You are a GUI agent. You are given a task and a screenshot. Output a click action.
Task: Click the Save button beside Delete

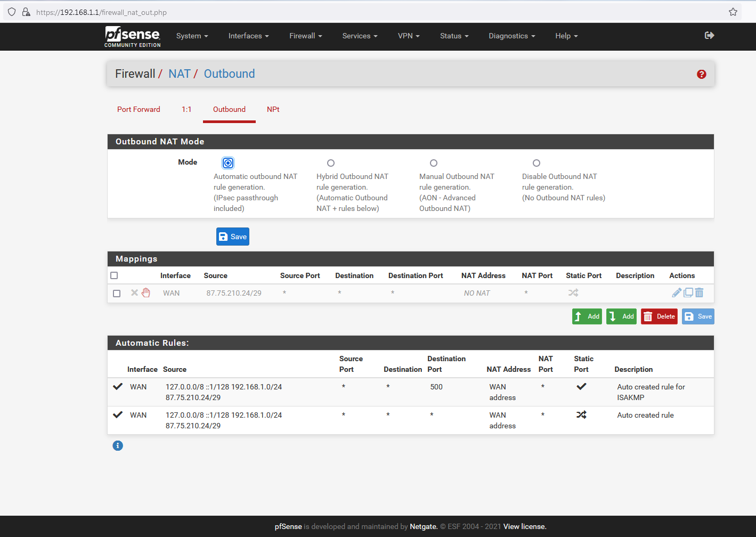[698, 316]
